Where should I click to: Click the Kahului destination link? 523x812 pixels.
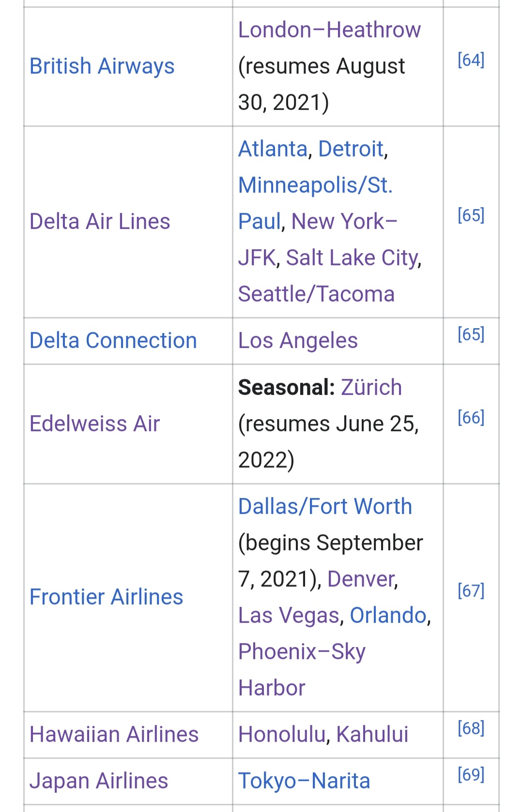click(372, 735)
